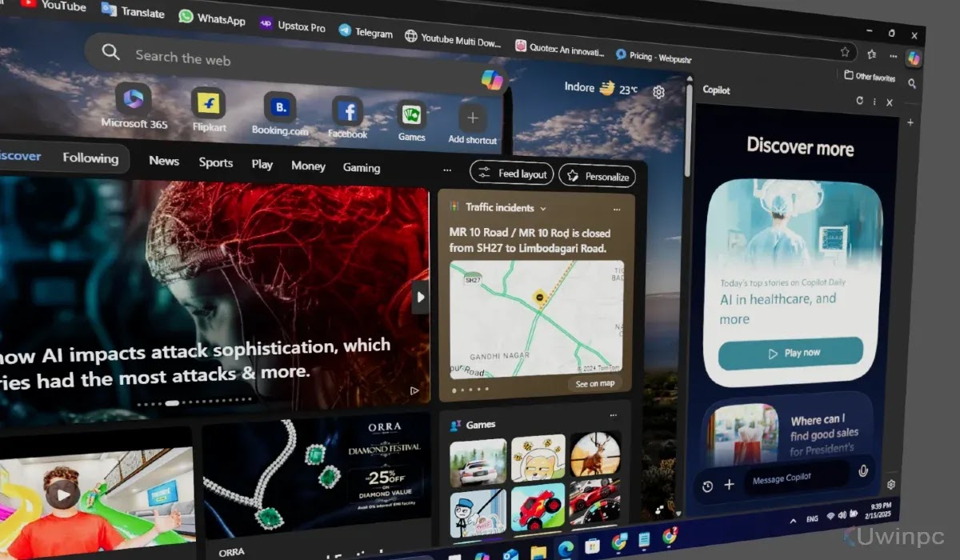Open the Translate bookmark
The width and height of the screenshot is (960, 560).
pyautogui.click(x=133, y=11)
